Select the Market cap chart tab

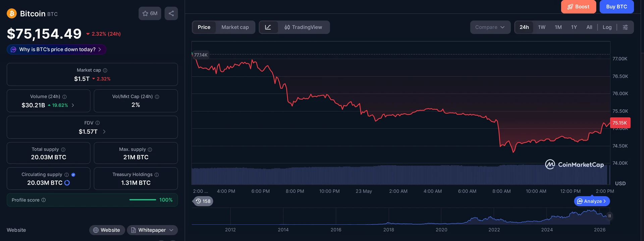tap(235, 27)
